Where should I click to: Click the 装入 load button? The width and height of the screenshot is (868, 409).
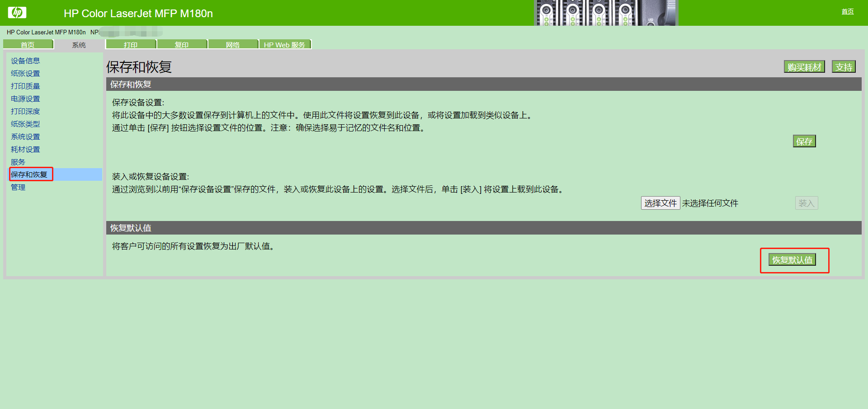[x=807, y=203]
